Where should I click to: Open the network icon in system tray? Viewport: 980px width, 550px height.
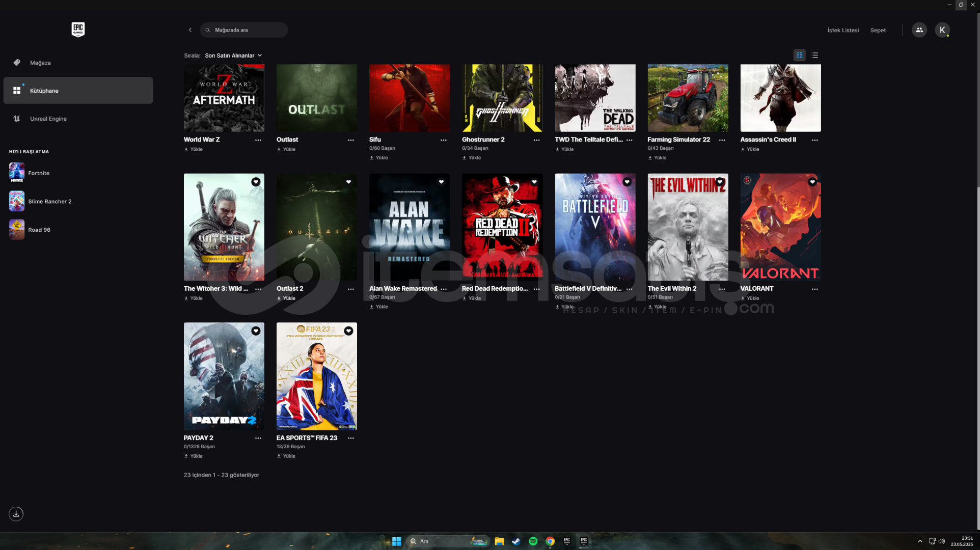click(x=932, y=541)
